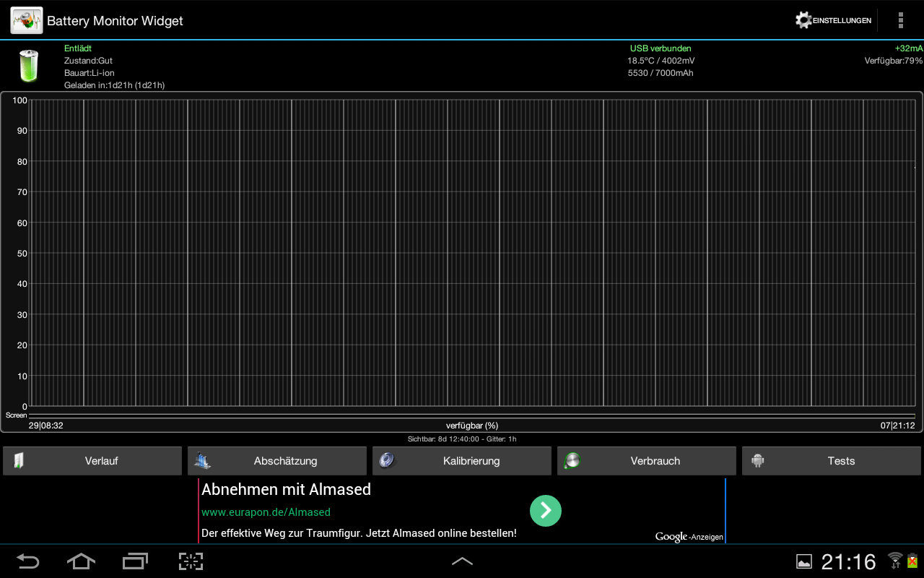Open the Battery Monitor Widget app icon

pyautogui.click(x=26, y=20)
